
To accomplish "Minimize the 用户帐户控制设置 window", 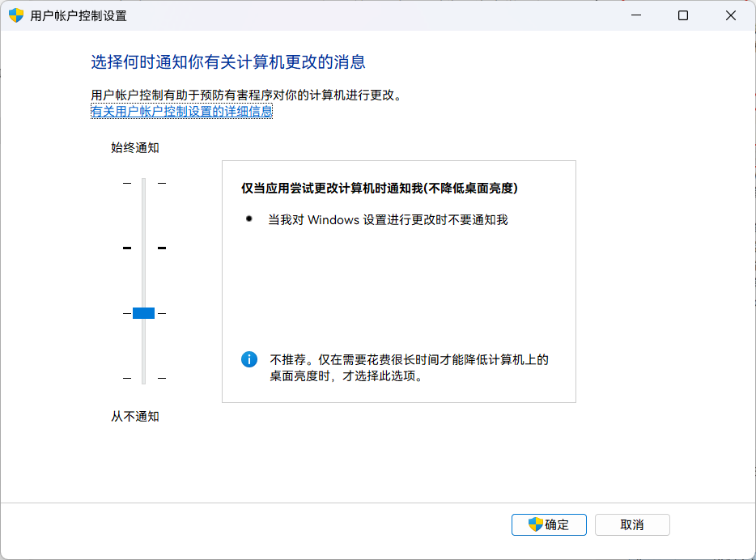I will point(636,15).
